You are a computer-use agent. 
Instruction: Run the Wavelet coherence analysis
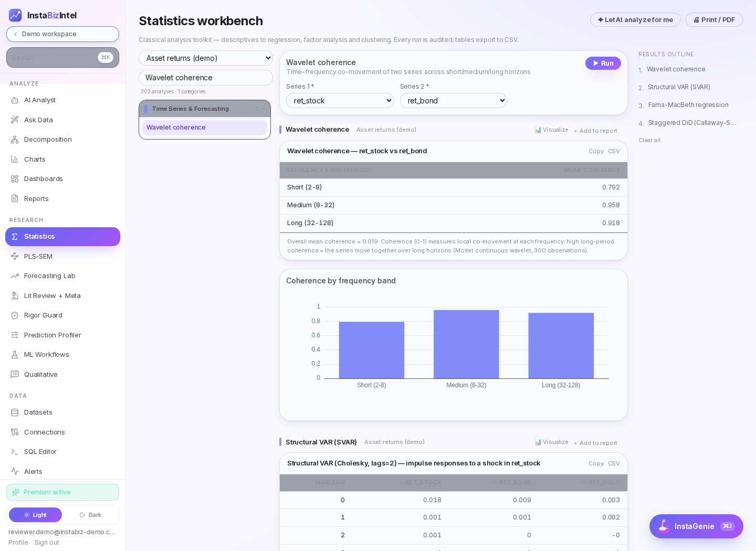click(603, 63)
